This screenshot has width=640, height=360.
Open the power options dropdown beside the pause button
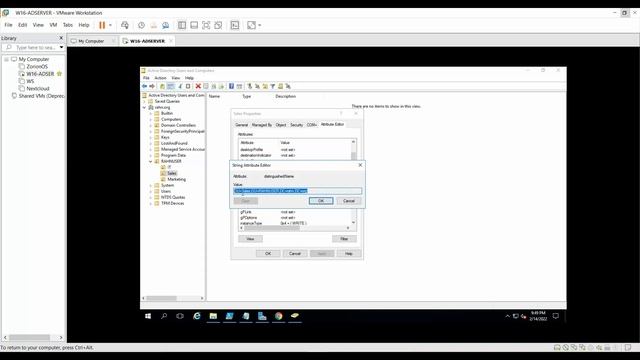point(110,25)
